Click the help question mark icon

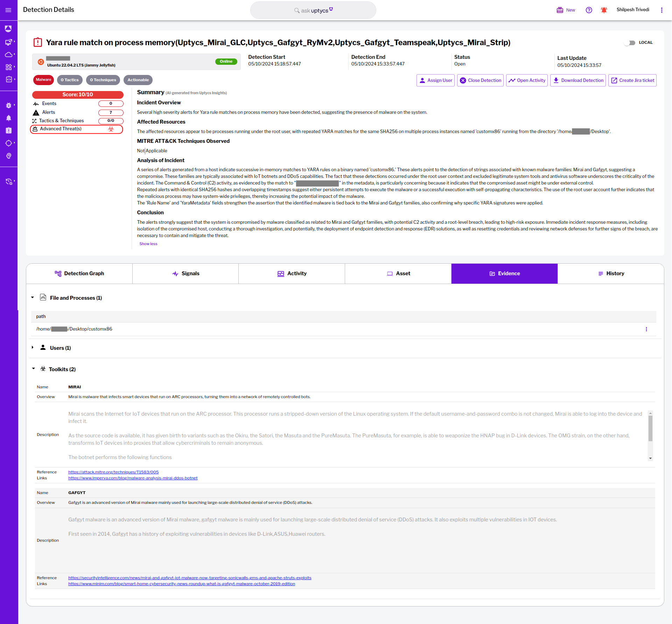coord(589,10)
